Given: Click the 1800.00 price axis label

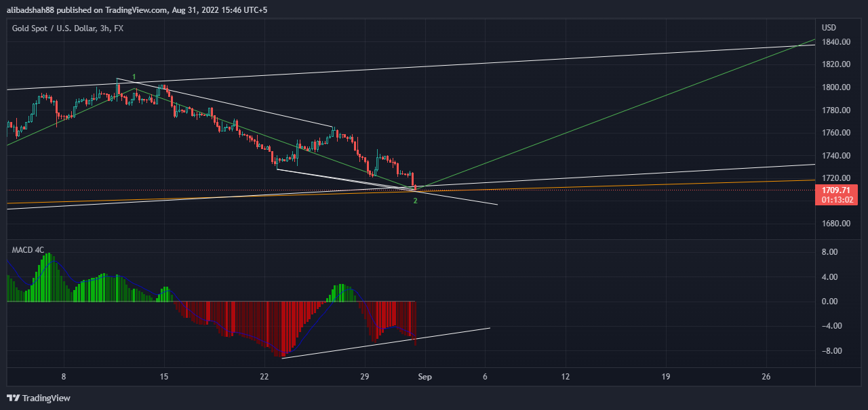Looking at the screenshot, I should 835,87.
